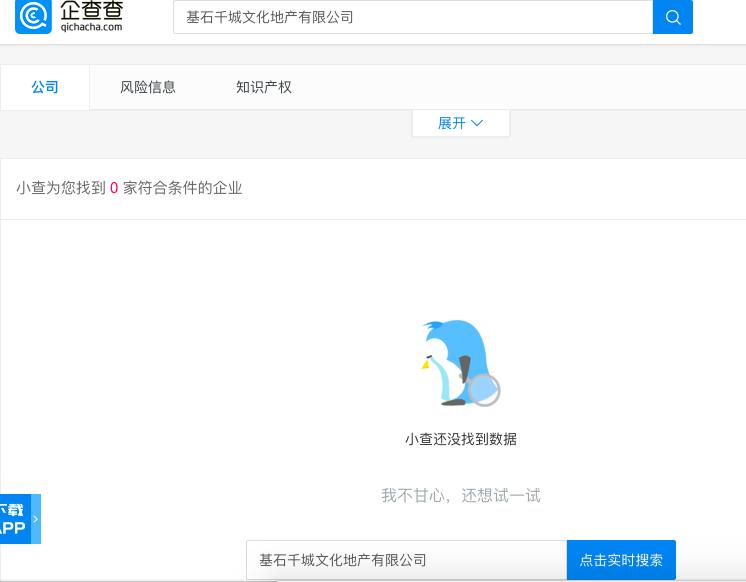Image resolution: width=746 pixels, height=582 pixels.
Task: Click the result count number 0
Action: click(x=114, y=188)
